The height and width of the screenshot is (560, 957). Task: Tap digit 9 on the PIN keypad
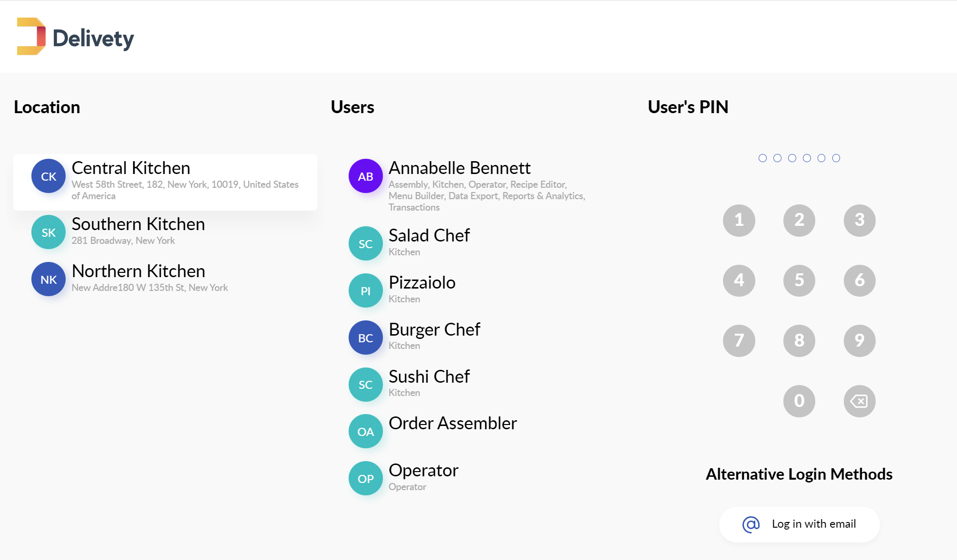859,340
